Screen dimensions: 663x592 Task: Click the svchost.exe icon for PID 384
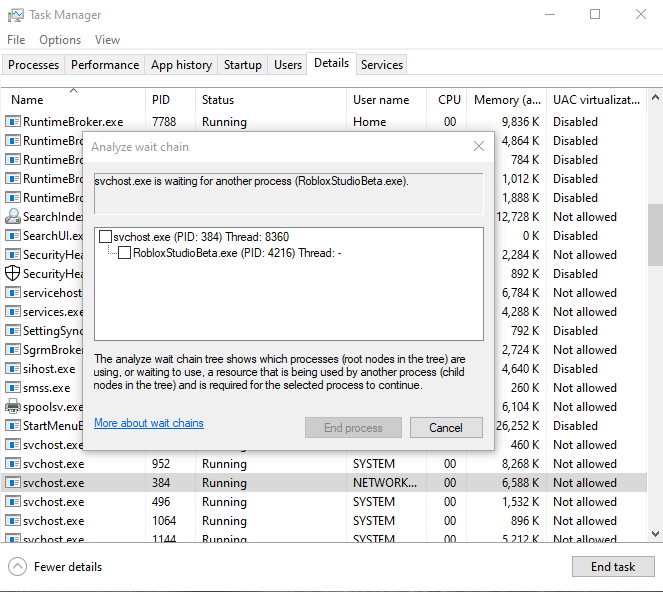pyautogui.click(x=13, y=482)
